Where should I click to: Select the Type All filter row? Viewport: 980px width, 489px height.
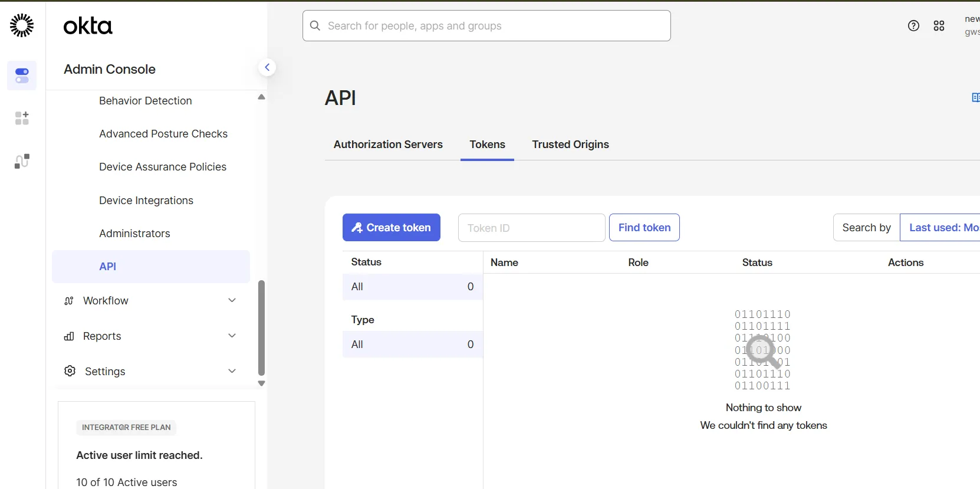tap(413, 344)
